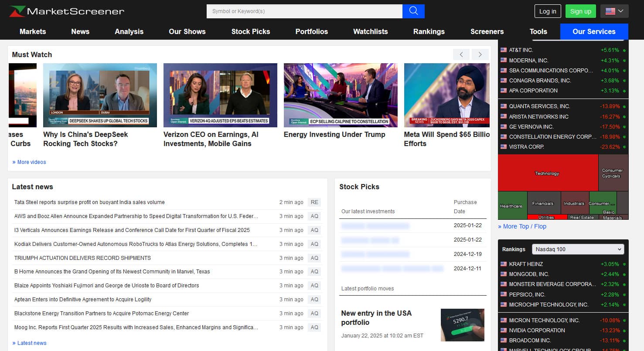Click the red indicator next to VISTRA -23.62%
644x351 pixels.
coord(624,147)
